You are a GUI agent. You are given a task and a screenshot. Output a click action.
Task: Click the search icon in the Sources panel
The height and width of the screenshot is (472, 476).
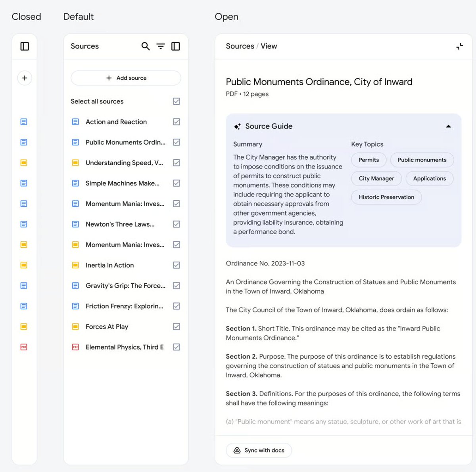click(x=145, y=46)
